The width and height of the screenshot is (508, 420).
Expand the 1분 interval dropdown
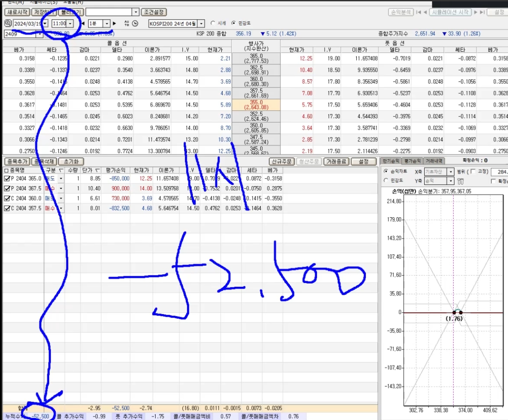(x=107, y=23)
